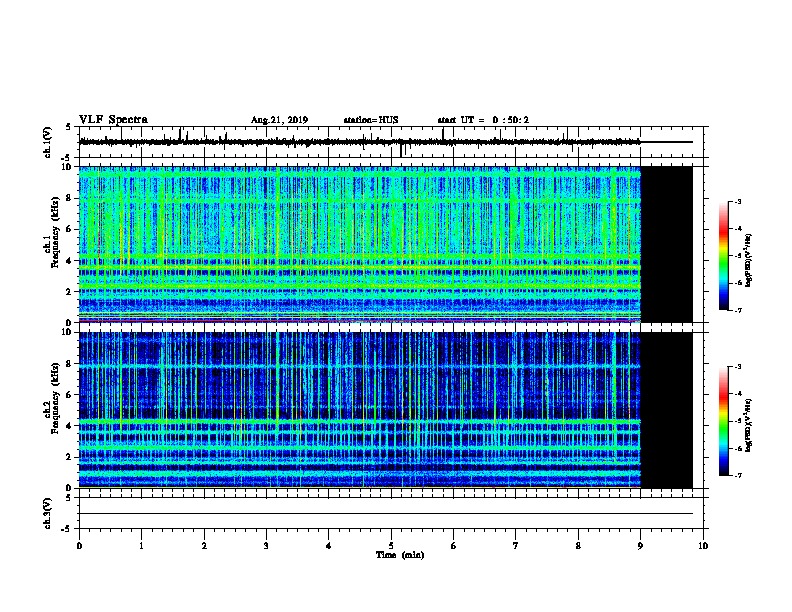The image size is (792, 612).
Task: Click the '-5' label on ch.2 colorbar
Action: pyautogui.click(x=737, y=421)
